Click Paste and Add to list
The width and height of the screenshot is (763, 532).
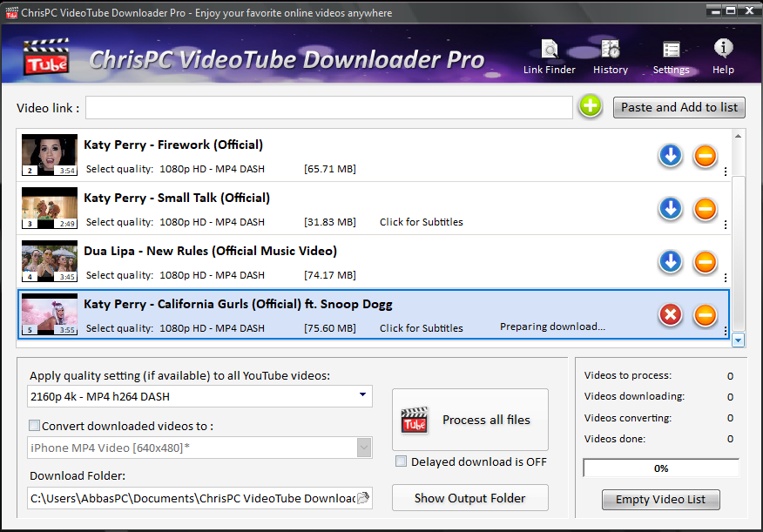click(x=679, y=107)
